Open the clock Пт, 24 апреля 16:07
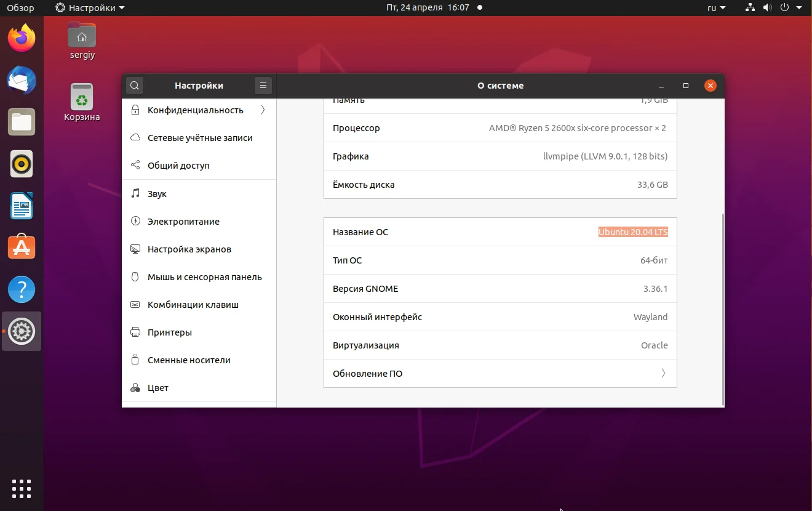The height and width of the screenshot is (511, 812). tap(428, 8)
